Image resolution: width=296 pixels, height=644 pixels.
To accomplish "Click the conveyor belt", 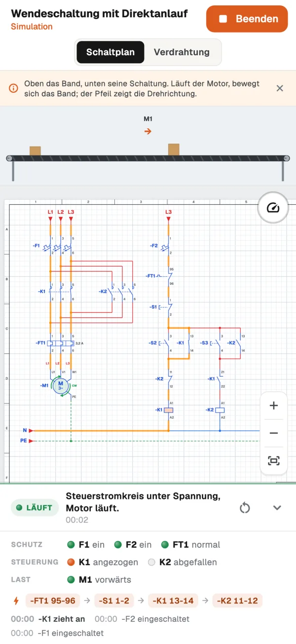I will pyautogui.click(x=148, y=158).
